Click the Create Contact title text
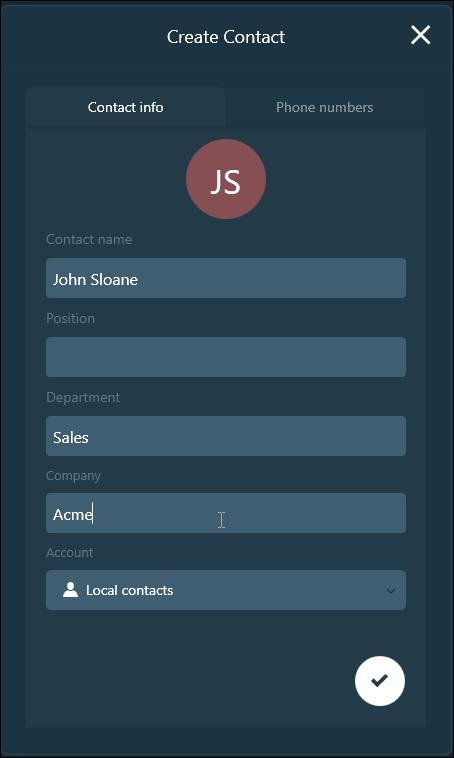Screen dimensions: 454x758 coord(226,37)
